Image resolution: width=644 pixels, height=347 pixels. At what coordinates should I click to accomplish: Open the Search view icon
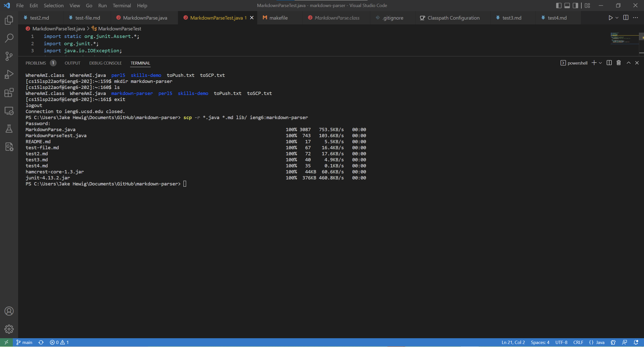tap(9, 38)
